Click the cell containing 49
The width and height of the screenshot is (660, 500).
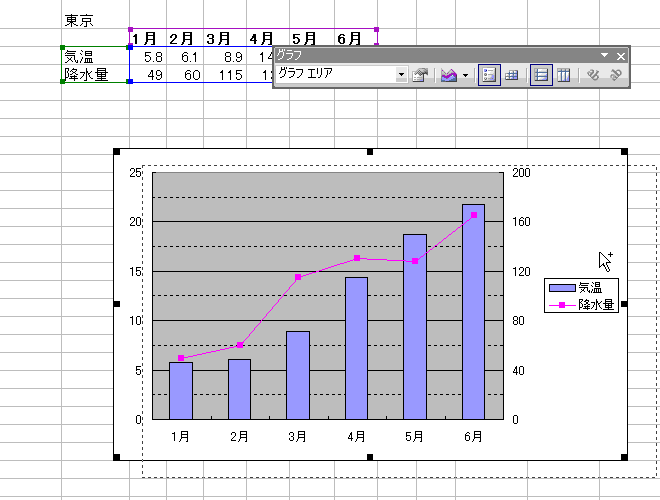[148, 74]
